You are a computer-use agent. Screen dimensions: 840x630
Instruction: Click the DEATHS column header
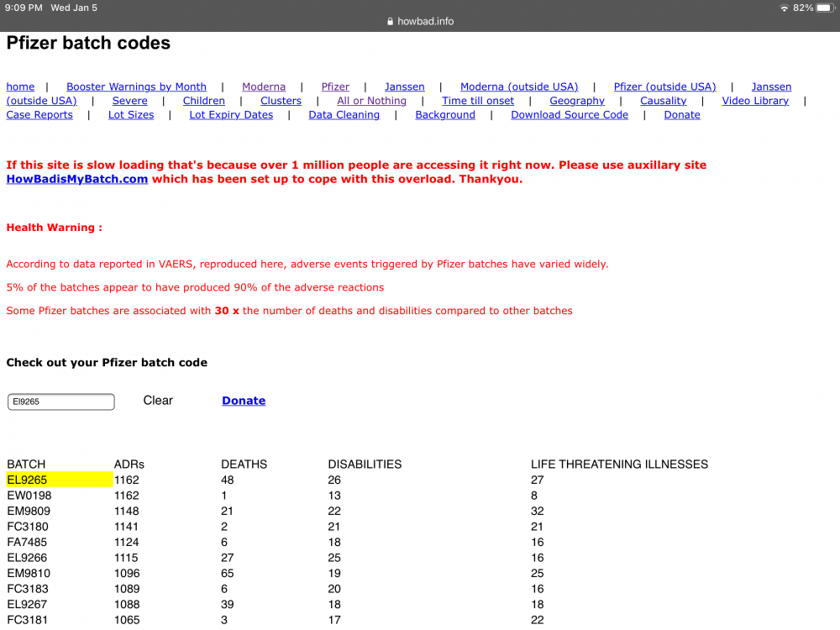244,464
